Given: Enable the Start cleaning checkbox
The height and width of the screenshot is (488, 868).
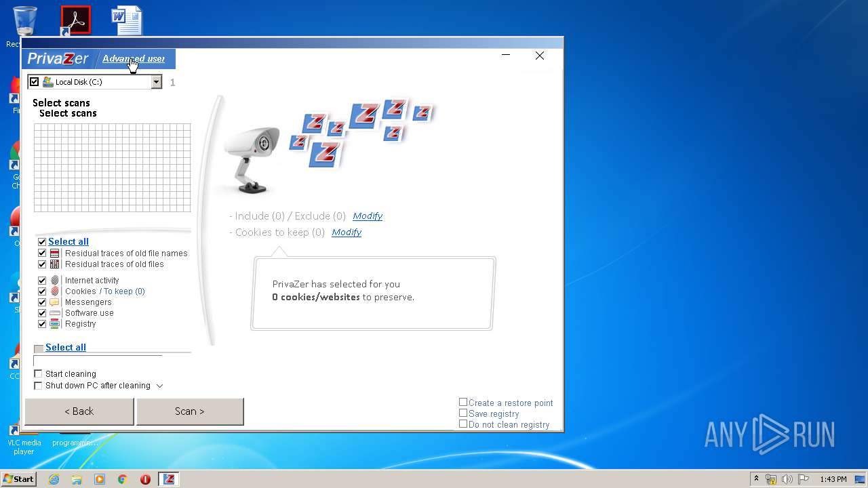Looking at the screenshot, I should click(38, 374).
